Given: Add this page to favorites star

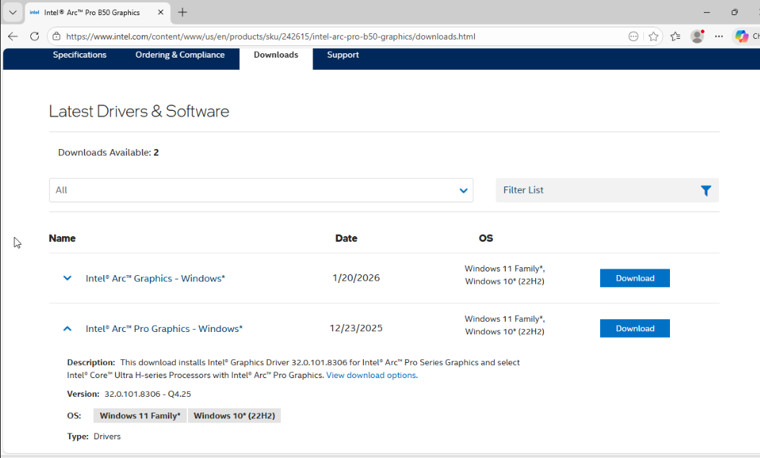Looking at the screenshot, I should point(653,36).
